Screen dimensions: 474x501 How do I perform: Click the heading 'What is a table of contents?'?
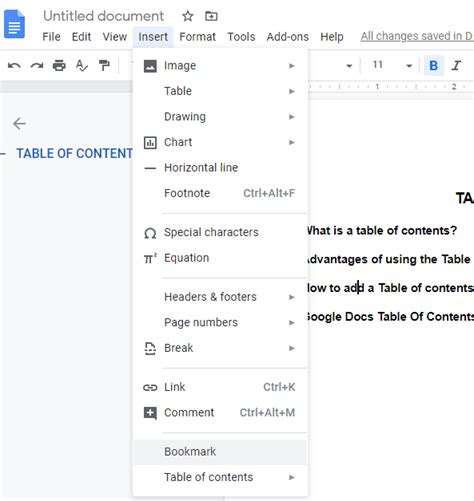pyautogui.click(x=382, y=231)
